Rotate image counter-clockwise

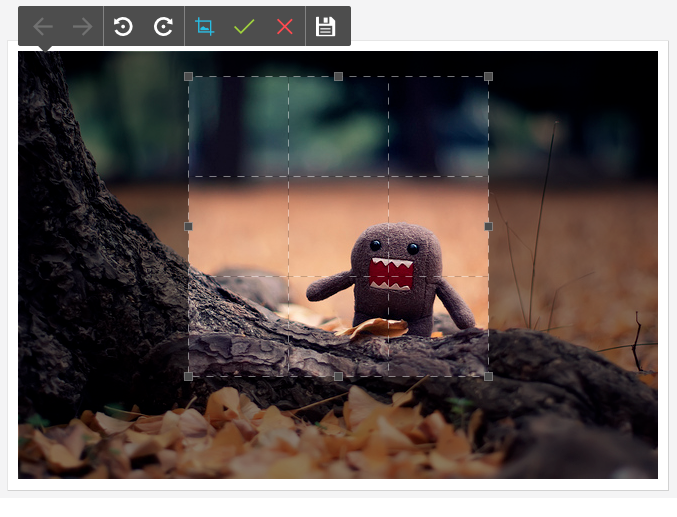pos(123,27)
